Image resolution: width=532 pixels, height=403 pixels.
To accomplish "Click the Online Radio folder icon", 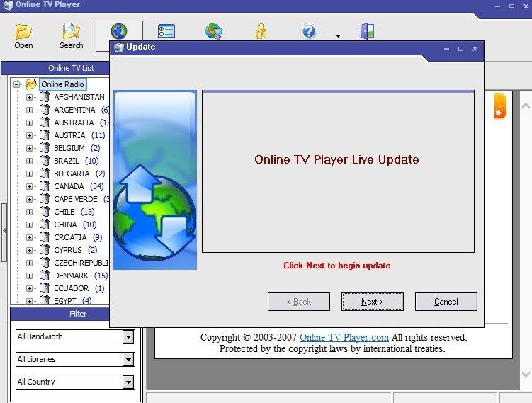I will click(x=31, y=84).
